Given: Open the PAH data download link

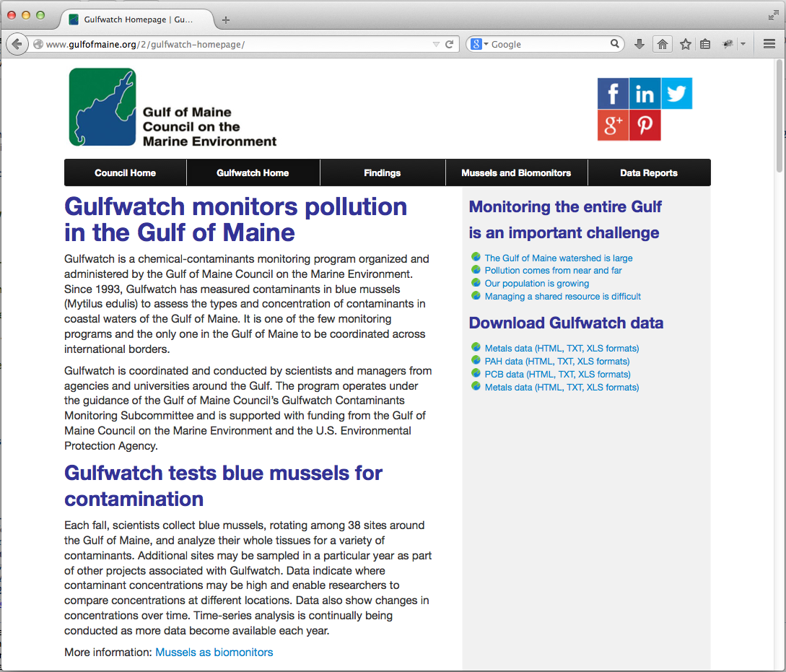Looking at the screenshot, I should [x=557, y=362].
